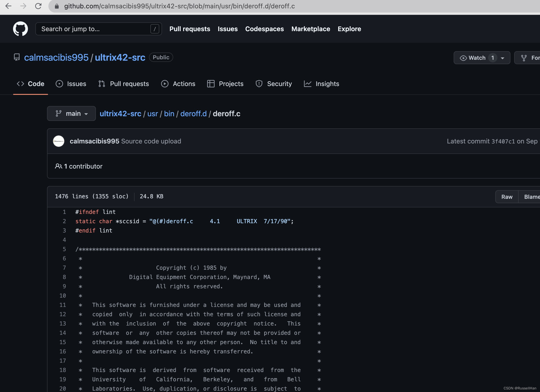Viewport: 540px width, 392px height.
Task: Click the Issues tab circle-dot icon
Action: (x=59, y=84)
